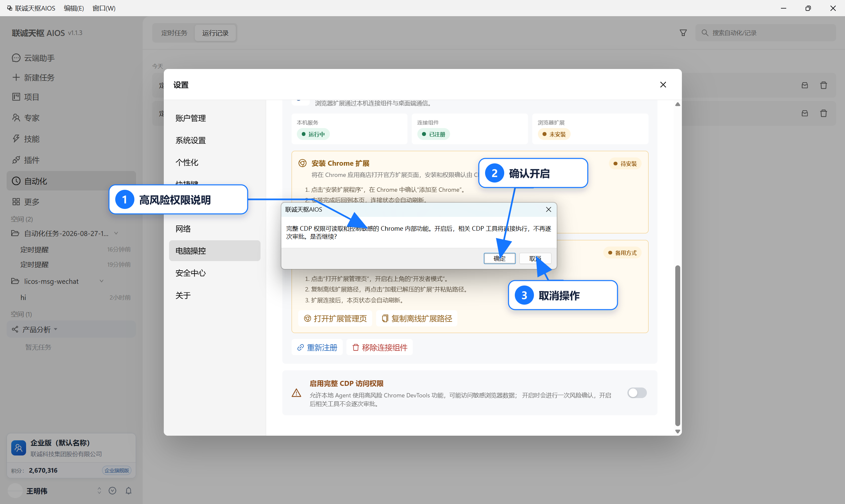Enable the 启用完整 CDP 访问权限 switch
Image resolution: width=845 pixels, height=504 pixels.
637,393
